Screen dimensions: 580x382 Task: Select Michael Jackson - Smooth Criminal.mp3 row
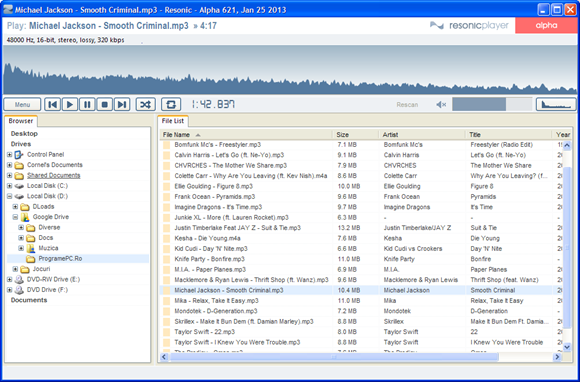[361, 290]
